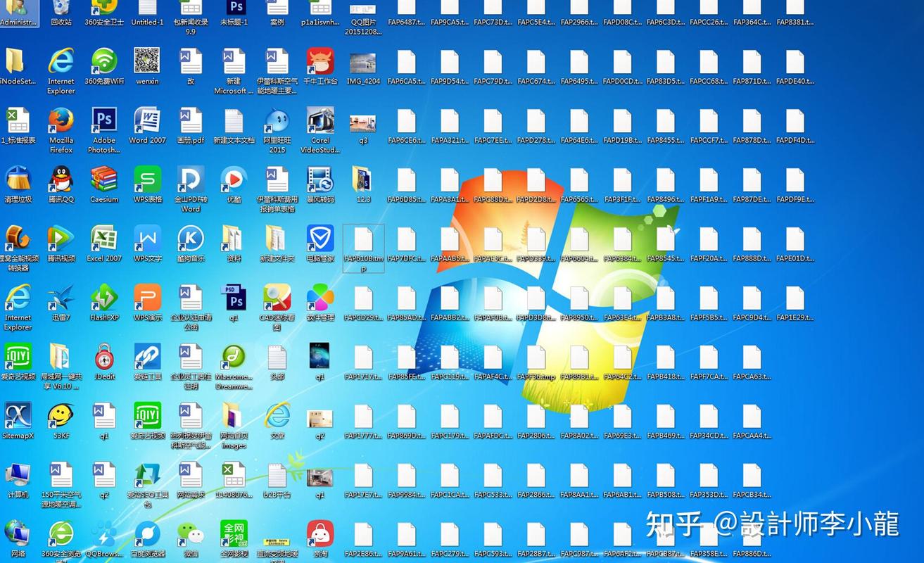Viewport: 924px width, 563px height.
Task: Click the 腾讯QQ penguin icon
Action: pyautogui.click(x=61, y=179)
